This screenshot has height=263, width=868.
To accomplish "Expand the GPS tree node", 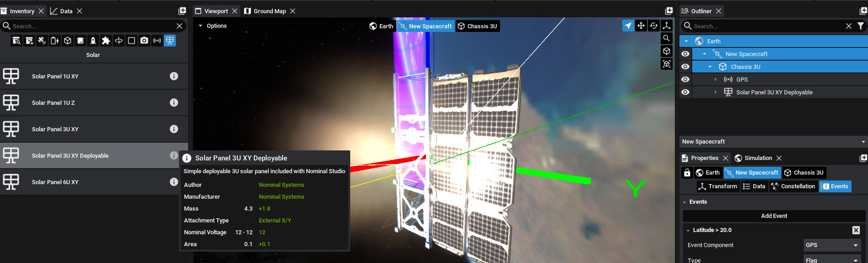I will click(715, 79).
